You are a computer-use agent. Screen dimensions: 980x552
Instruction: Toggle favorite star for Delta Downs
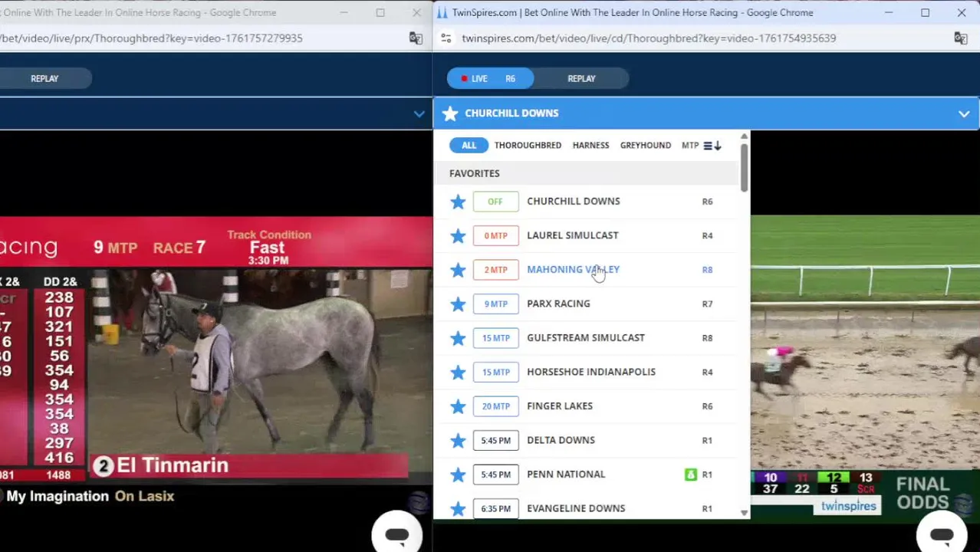pyautogui.click(x=458, y=441)
